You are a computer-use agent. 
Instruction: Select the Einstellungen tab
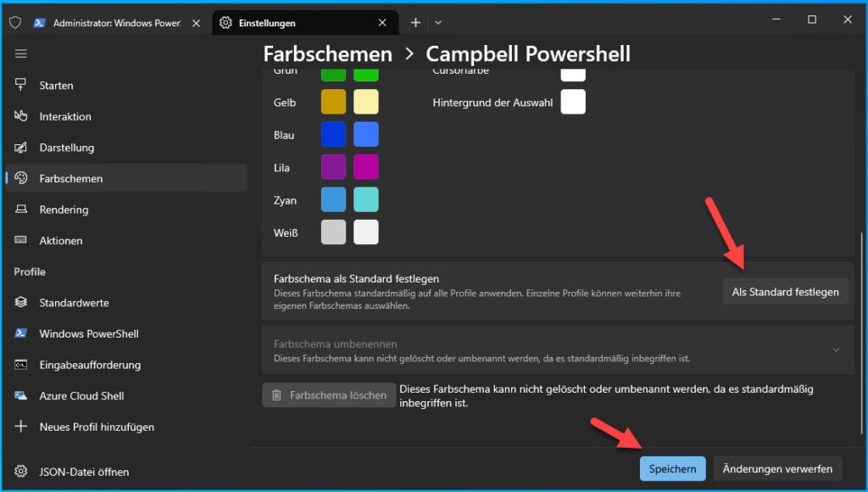(305, 23)
